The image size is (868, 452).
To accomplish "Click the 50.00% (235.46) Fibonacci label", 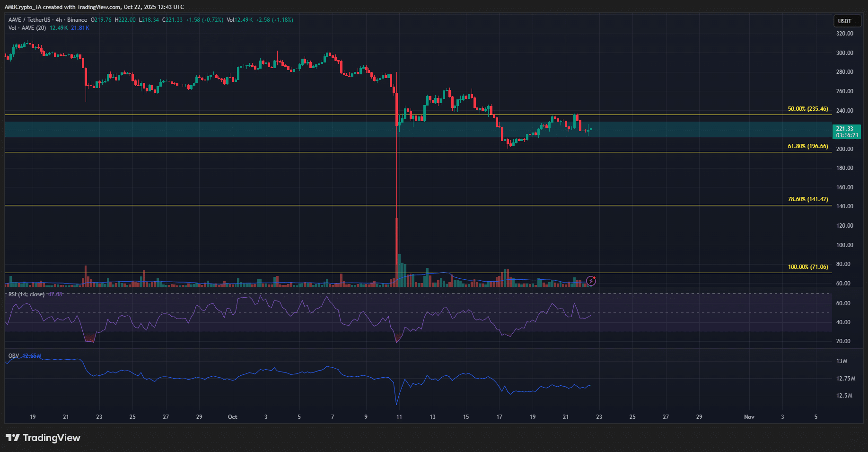I will point(807,109).
